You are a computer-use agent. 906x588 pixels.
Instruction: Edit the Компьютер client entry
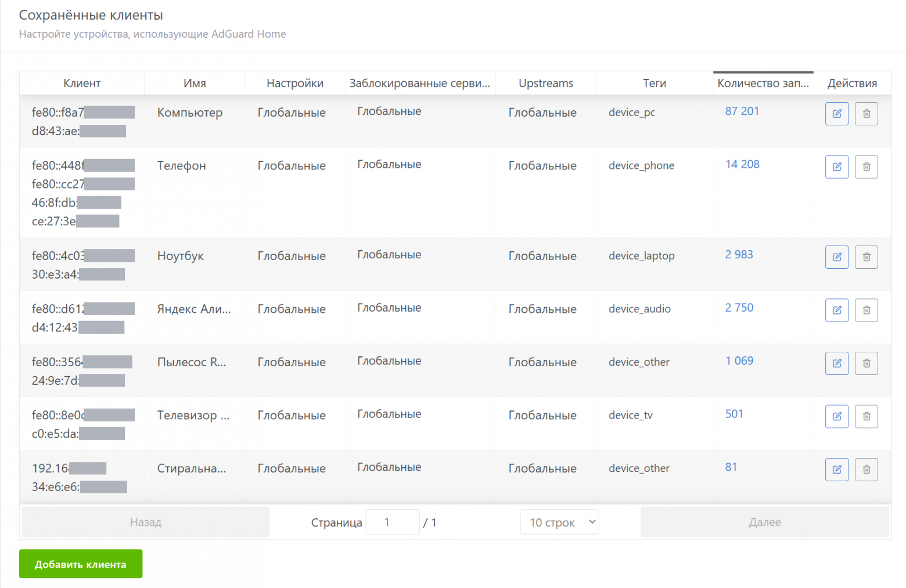tap(837, 114)
